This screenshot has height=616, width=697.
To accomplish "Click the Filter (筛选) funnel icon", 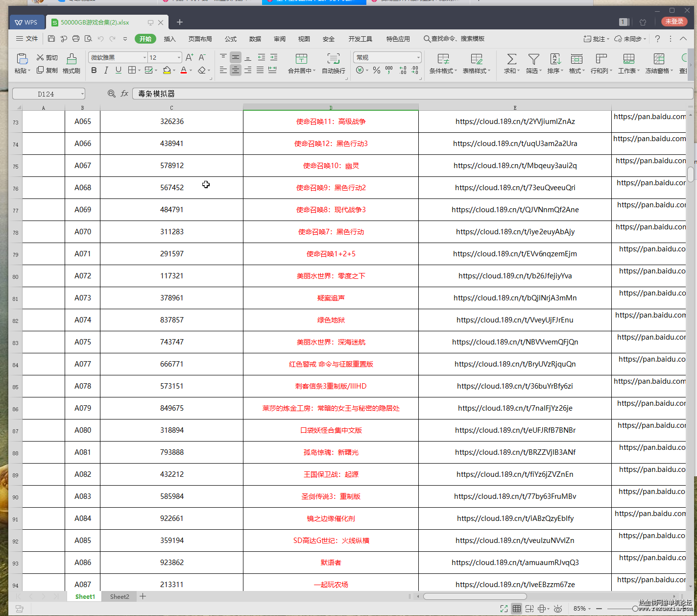I will [533, 59].
